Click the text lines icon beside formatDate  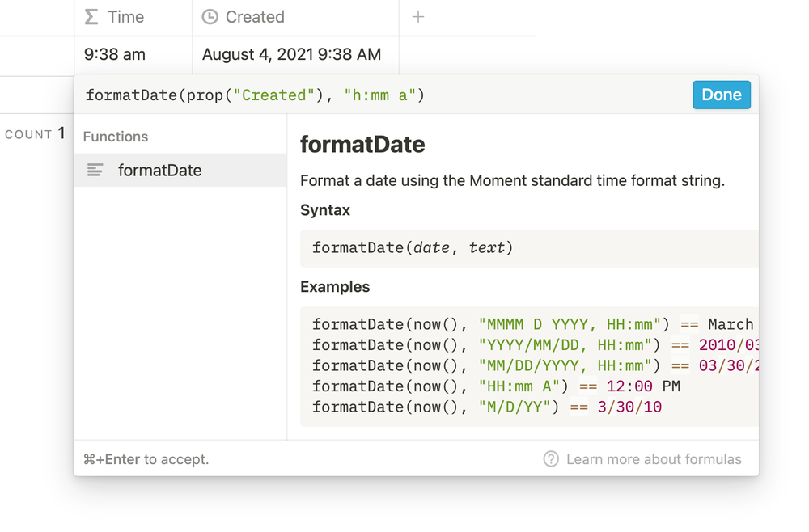pos(95,171)
